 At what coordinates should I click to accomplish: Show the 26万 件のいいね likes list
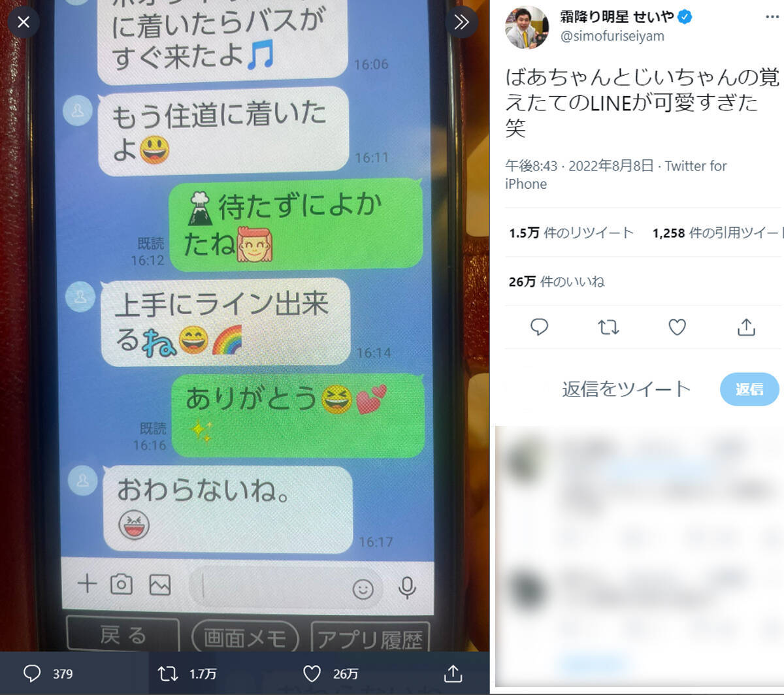(557, 282)
